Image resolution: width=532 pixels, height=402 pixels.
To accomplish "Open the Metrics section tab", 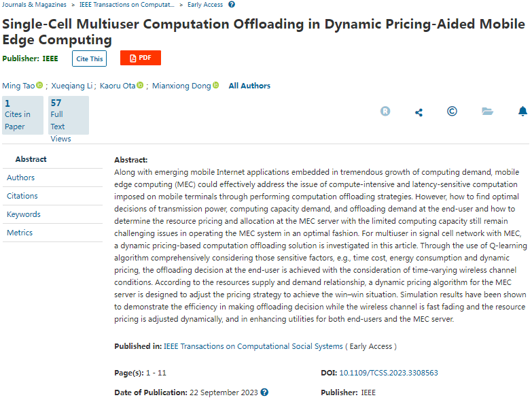I will click(20, 233).
